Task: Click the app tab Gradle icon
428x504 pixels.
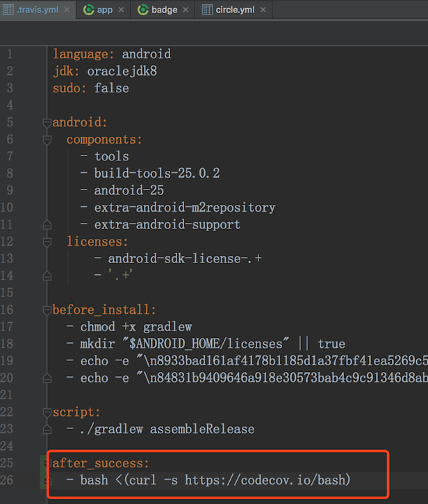Action: tap(89, 10)
